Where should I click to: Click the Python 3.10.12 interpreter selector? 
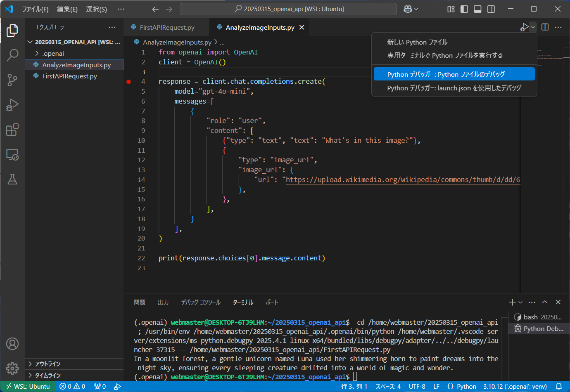click(515, 387)
